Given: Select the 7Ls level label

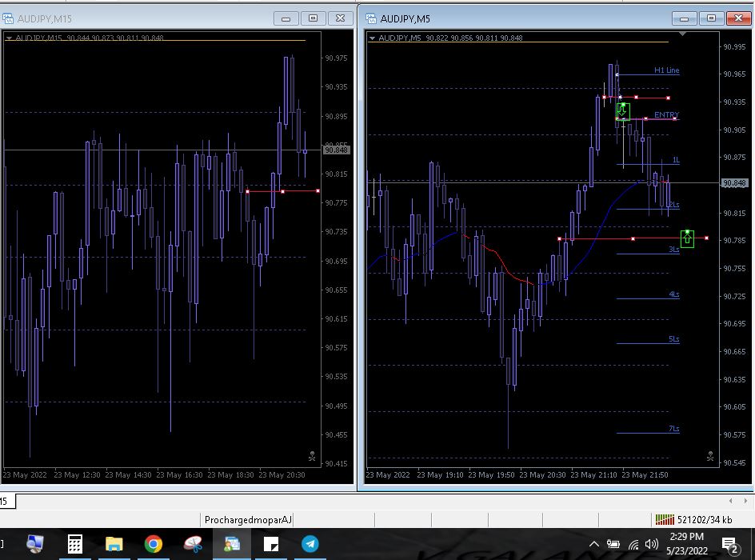Looking at the screenshot, I should [674, 429].
